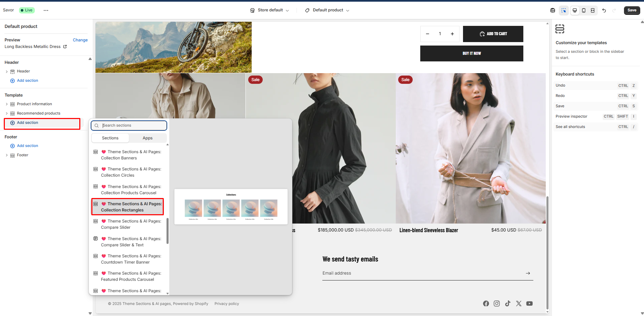Click the Header section layout icon

(12, 71)
